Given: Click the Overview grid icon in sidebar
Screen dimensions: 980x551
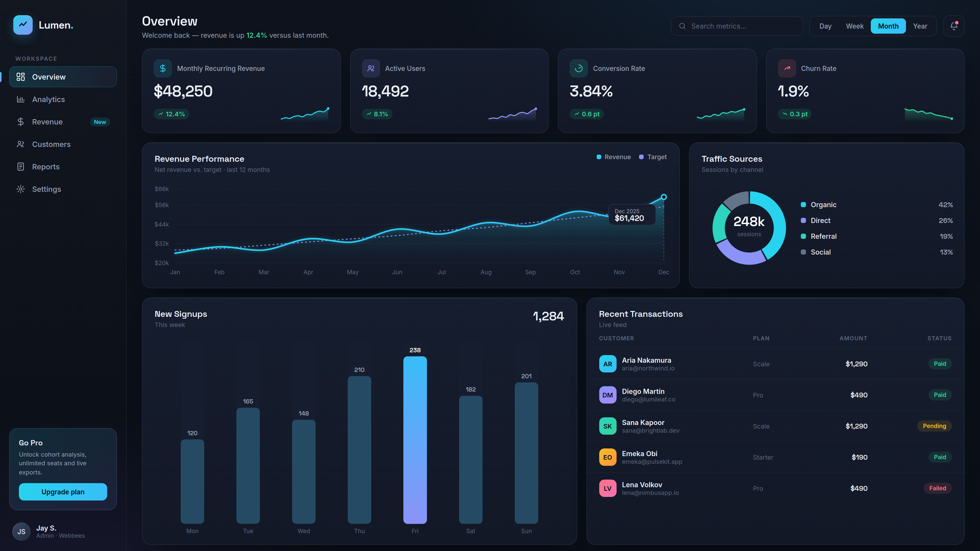Looking at the screenshot, I should click(x=20, y=77).
